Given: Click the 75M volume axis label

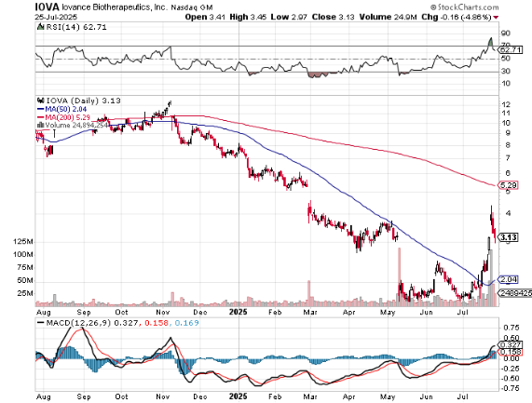Looking at the screenshot, I should pos(25,267).
